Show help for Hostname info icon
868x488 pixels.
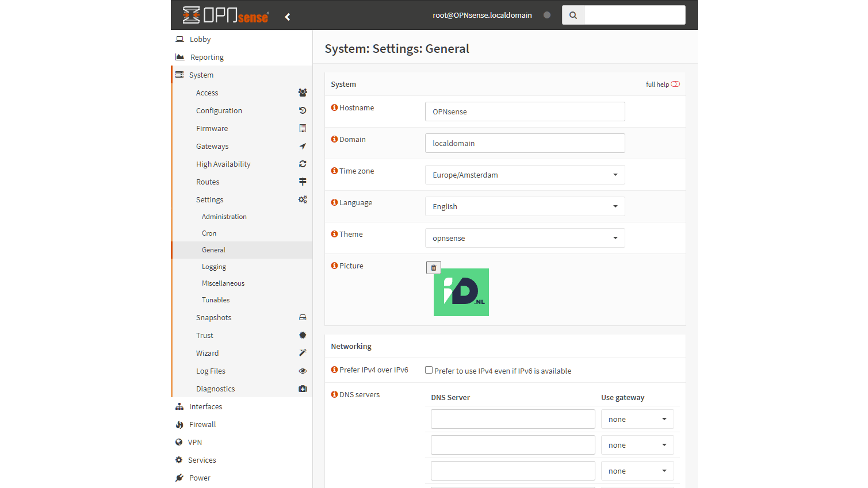click(x=334, y=107)
